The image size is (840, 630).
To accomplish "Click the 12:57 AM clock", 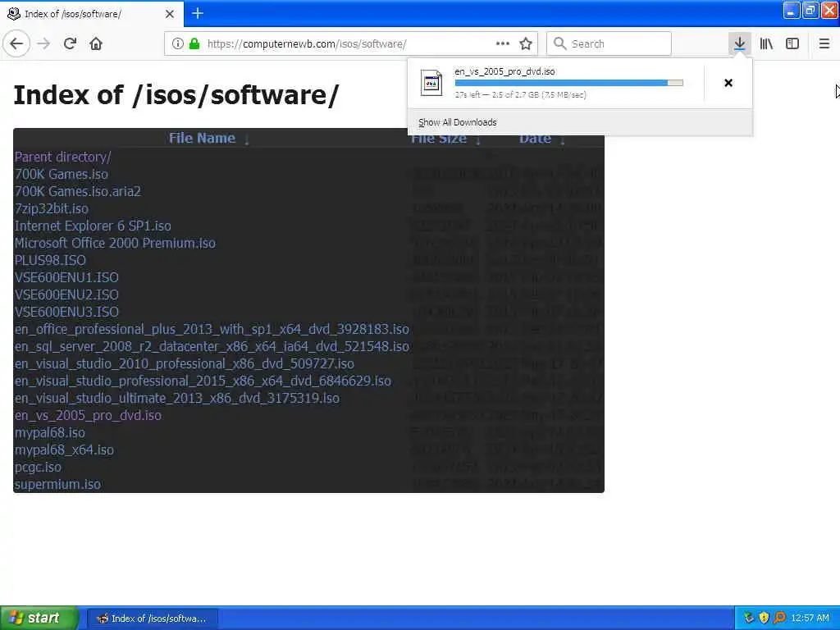I will pos(810,618).
